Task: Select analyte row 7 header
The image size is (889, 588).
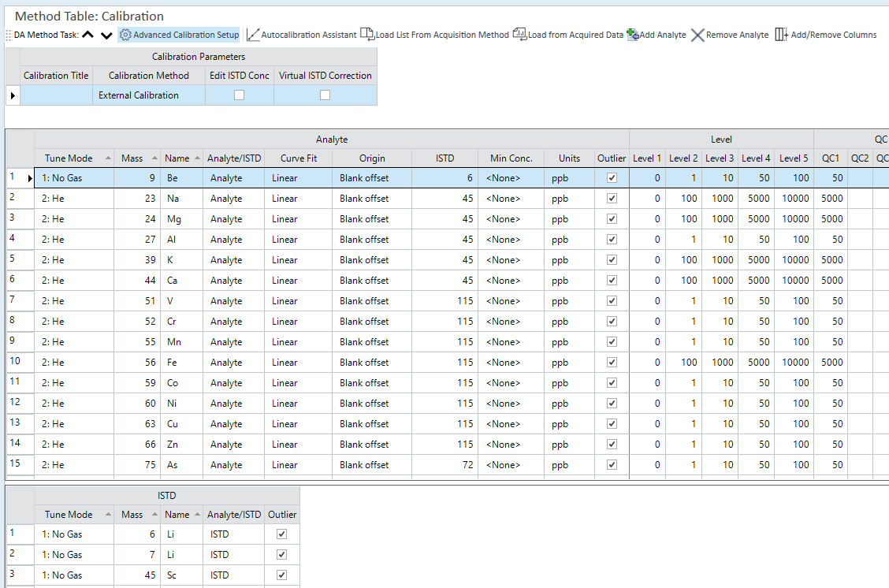Action: [x=20, y=300]
